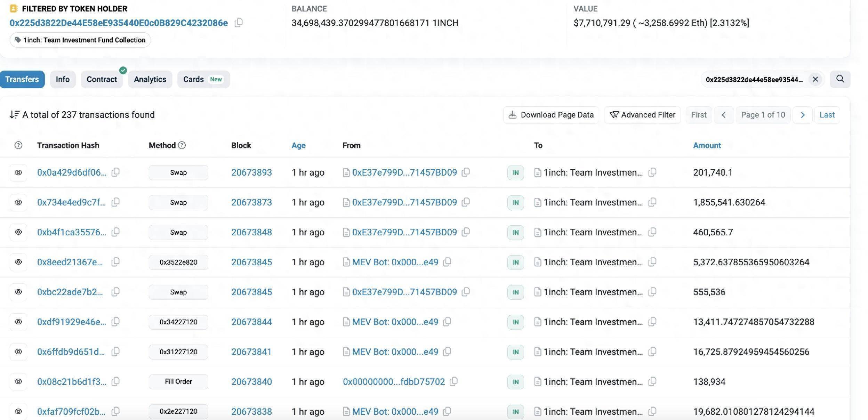
Task: Toggle the eye preview for transaction 0xb4f1ca35576
Action: [x=18, y=232]
